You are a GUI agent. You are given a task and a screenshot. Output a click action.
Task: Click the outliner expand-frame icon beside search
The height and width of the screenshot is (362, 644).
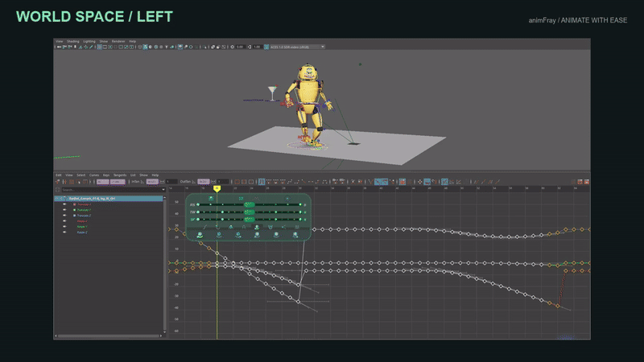point(57,190)
